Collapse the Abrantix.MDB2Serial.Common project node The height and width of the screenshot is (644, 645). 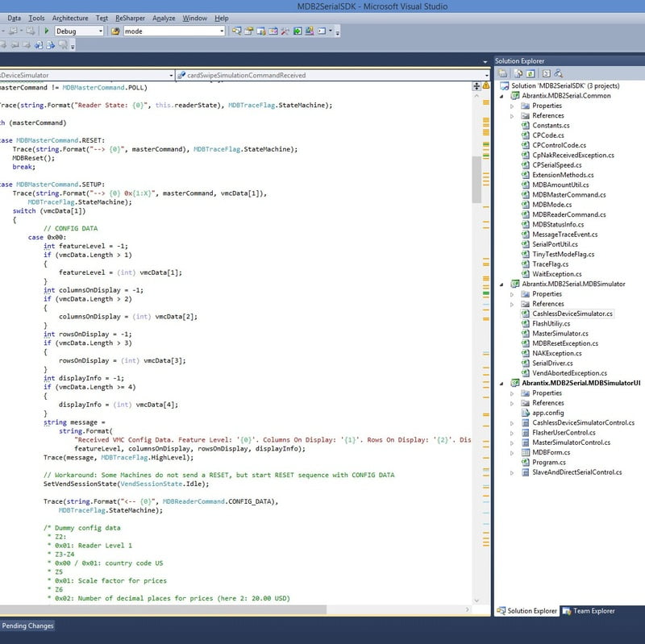point(502,96)
